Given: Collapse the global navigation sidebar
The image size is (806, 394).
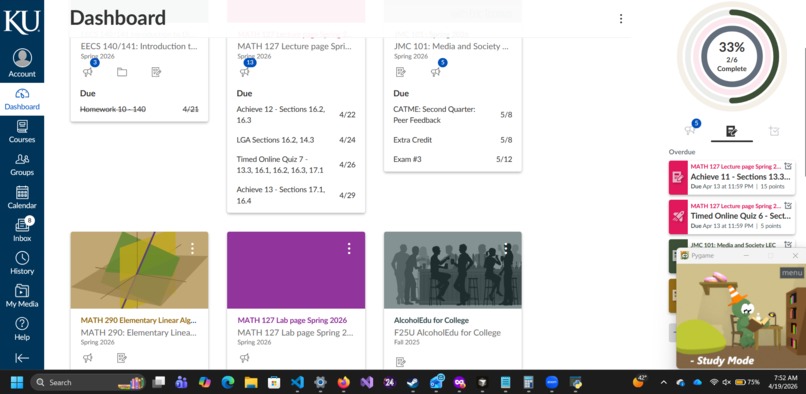Looking at the screenshot, I should pos(22,358).
